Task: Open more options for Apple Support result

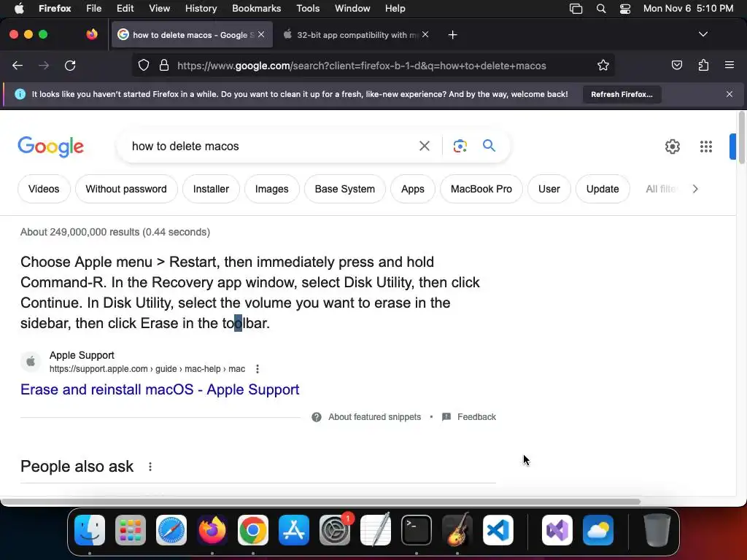Action: pos(258,369)
